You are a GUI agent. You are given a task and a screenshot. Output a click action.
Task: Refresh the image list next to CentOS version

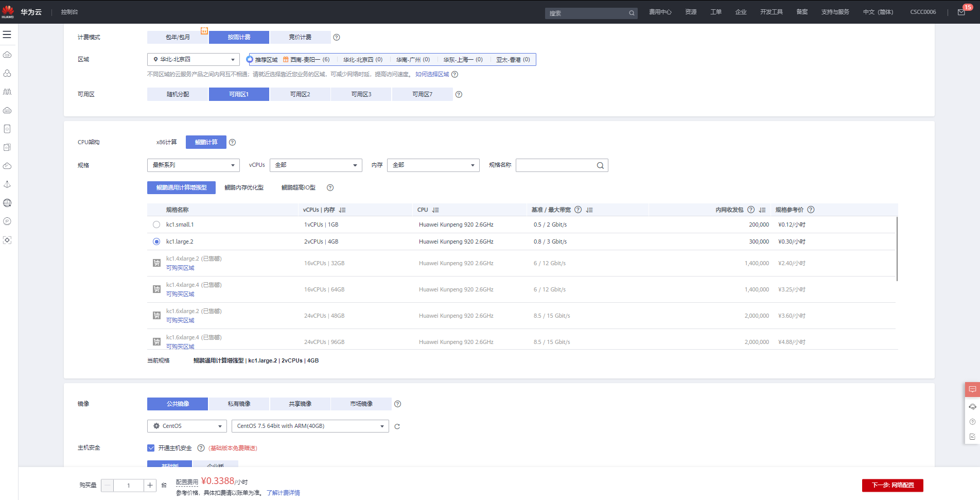pyautogui.click(x=397, y=426)
